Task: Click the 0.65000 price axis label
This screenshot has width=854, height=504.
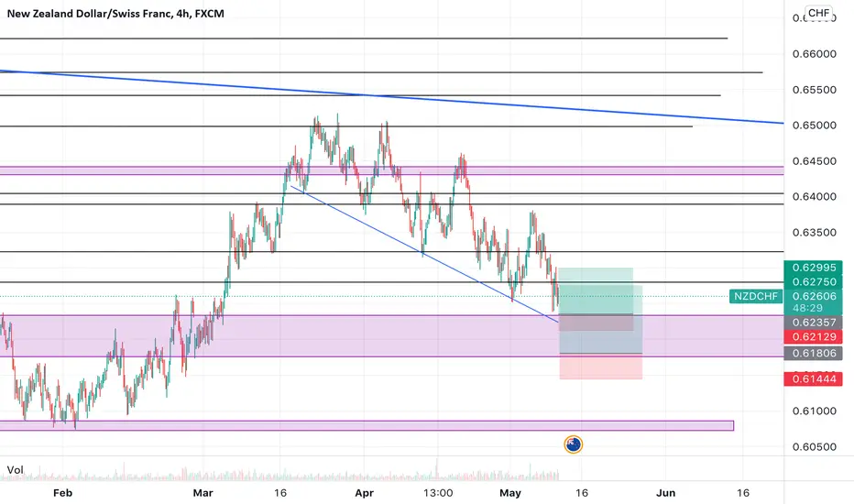Action: point(814,126)
